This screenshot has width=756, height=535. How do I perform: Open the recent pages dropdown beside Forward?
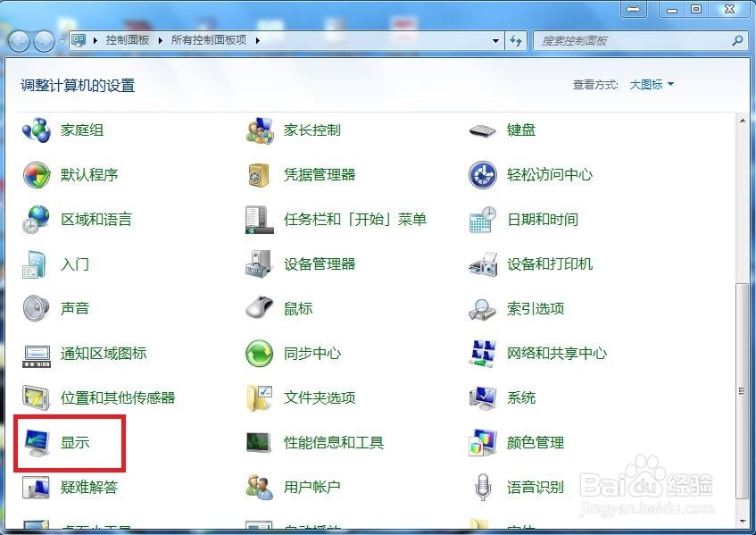tap(62, 41)
